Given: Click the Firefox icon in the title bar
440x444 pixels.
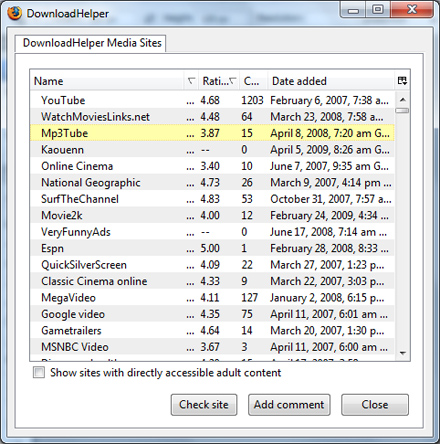Looking at the screenshot, I should 14,13.
